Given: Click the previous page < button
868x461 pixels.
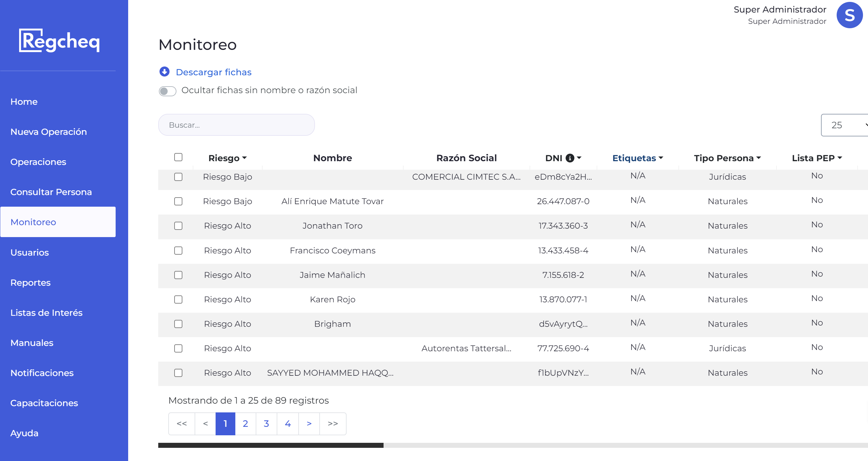Looking at the screenshot, I should click(205, 424).
